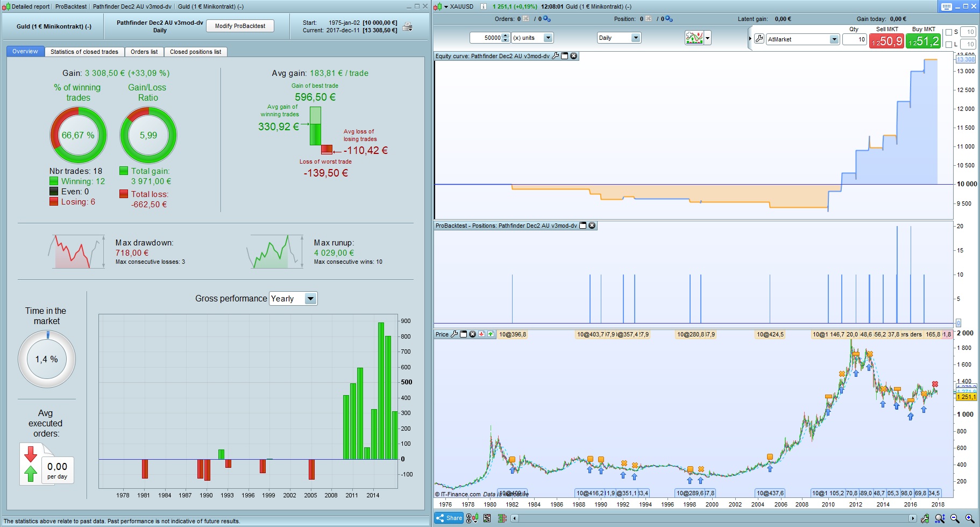Maximize the Price panel
The width and height of the screenshot is (980, 527).
(463, 334)
